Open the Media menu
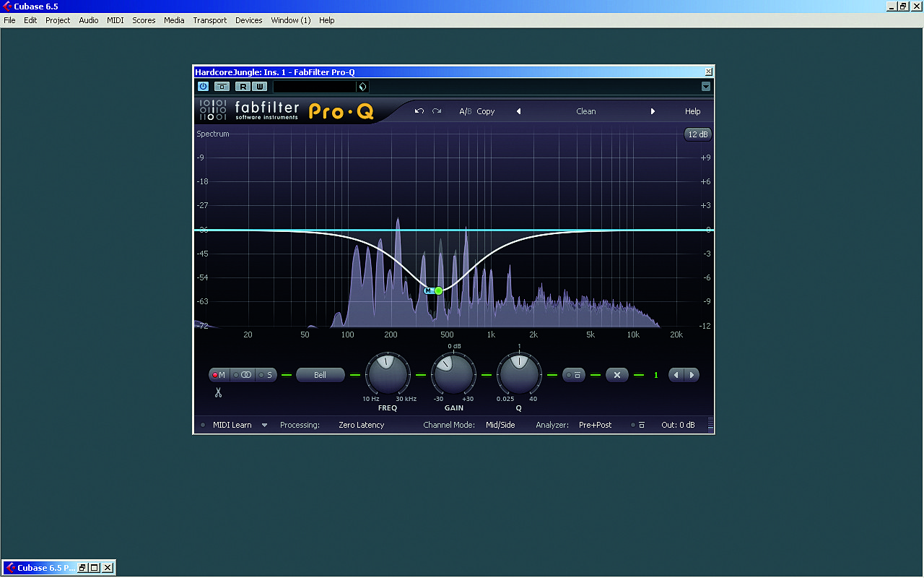 [x=174, y=20]
